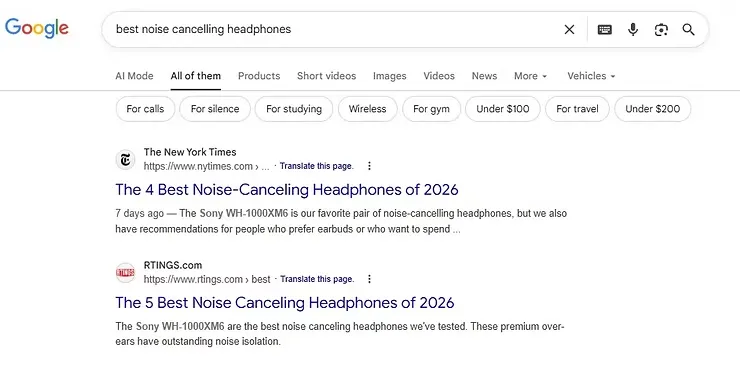Screen dimensions: 740x366
Task: Open The 5 Best Noise Canceling Headphones link
Action: [x=285, y=303]
